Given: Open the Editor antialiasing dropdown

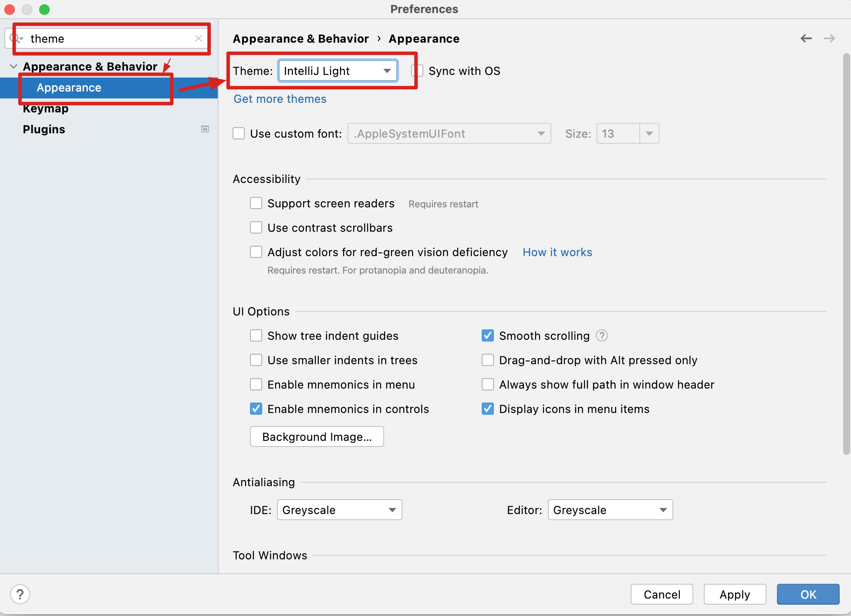Looking at the screenshot, I should click(x=610, y=510).
